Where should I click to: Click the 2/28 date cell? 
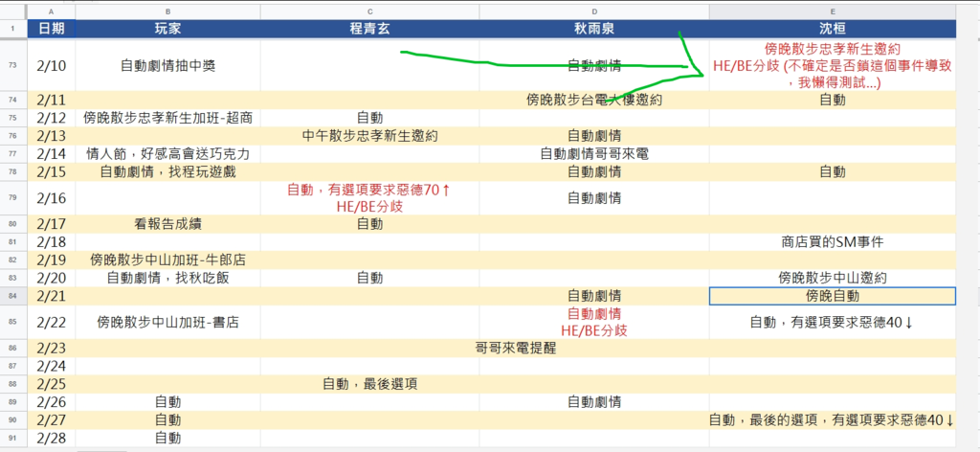pyautogui.click(x=52, y=438)
